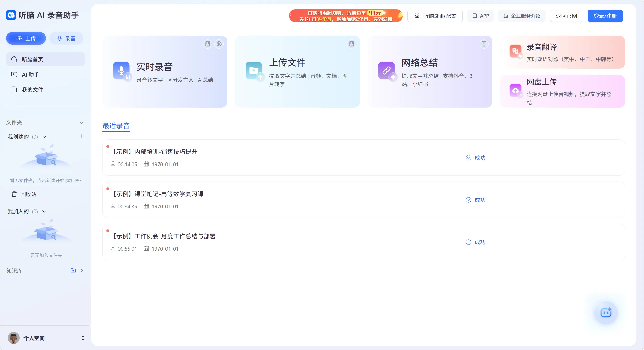The image size is (644, 350).
Task: Collapse the 文件夹 section chevron
Action: point(81,122)
